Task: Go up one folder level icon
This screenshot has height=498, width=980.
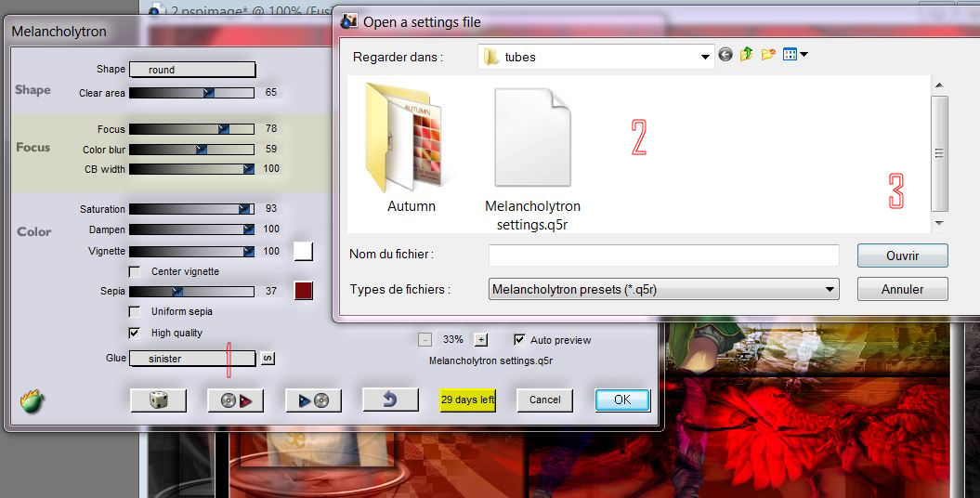Action: pyautogui.click(x=746, y=55)
